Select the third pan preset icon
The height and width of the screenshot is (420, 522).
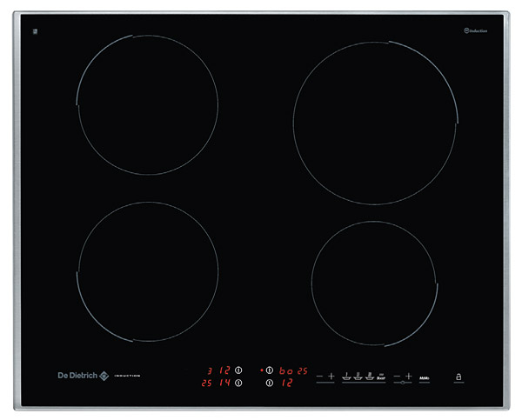(x=369, y=377)
